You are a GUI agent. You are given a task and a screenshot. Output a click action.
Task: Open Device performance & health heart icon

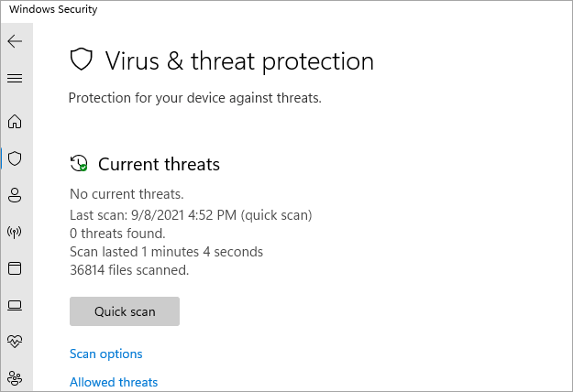[15, 341]
